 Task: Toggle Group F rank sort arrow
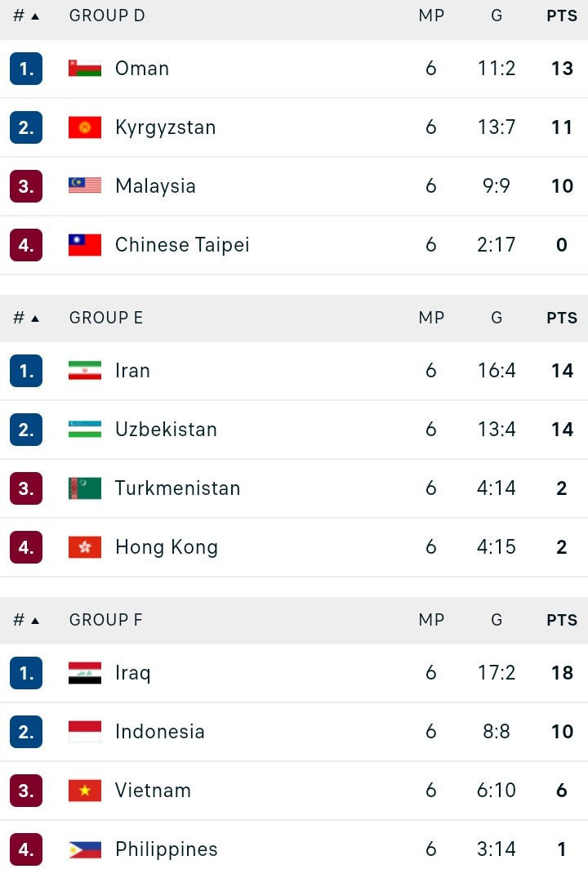(35, 621)
